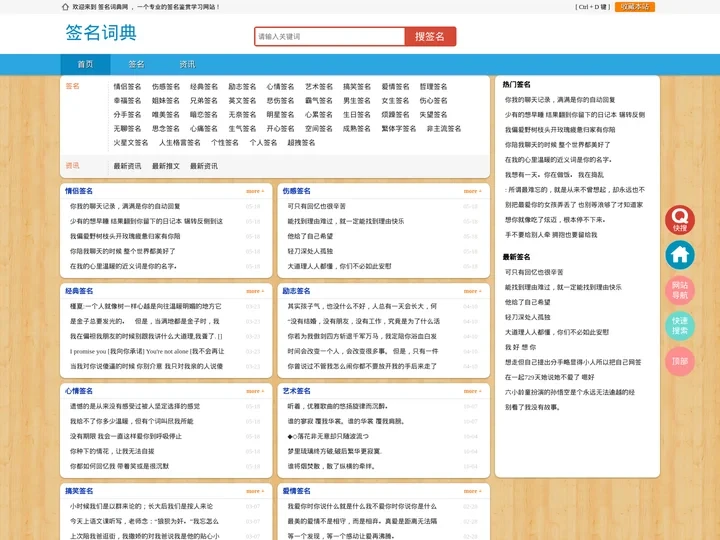
Task: Open 繁体字签名 in the category list
Action: click(x=399, y=129)
